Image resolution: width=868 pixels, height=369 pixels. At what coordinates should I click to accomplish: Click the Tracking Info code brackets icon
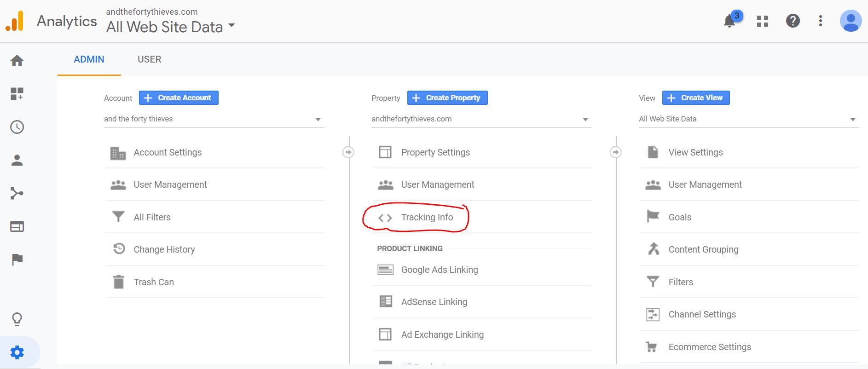(385, 218)
